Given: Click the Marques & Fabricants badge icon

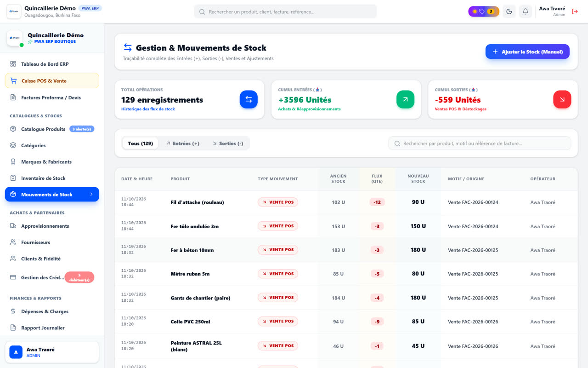Looking at the screenshot, I should tap(13, 162).
